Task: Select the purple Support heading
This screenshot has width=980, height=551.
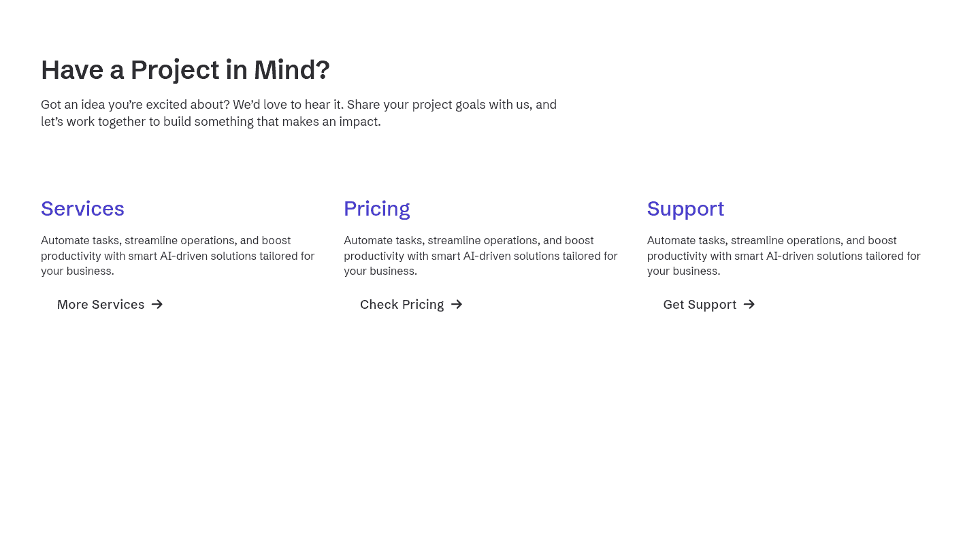Action: (x=685, y=208)
